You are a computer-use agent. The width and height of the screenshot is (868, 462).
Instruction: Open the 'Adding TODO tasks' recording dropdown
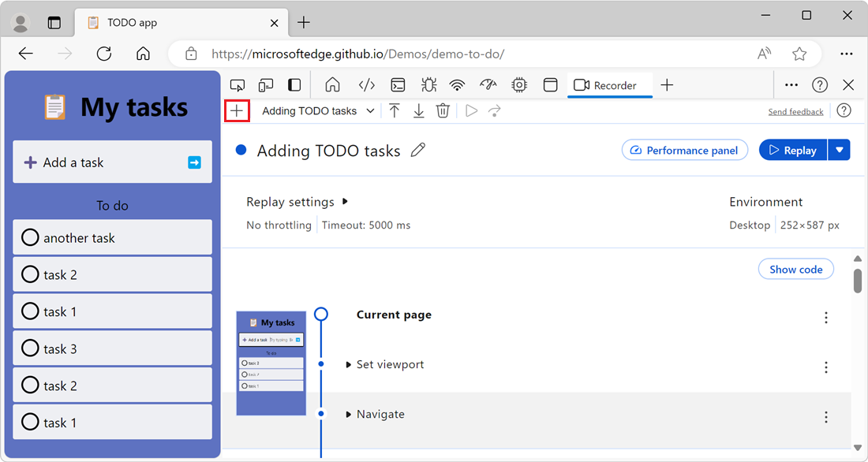pos(318,110)
